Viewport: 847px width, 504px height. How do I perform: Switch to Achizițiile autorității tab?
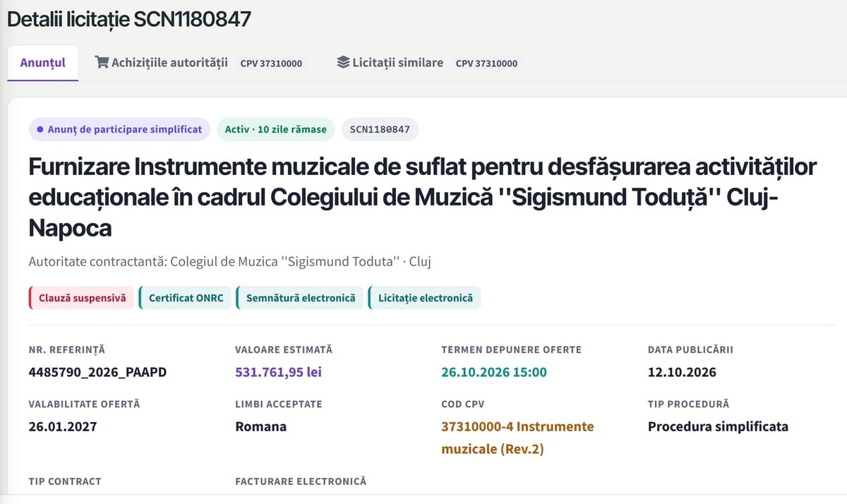(201, 63)
